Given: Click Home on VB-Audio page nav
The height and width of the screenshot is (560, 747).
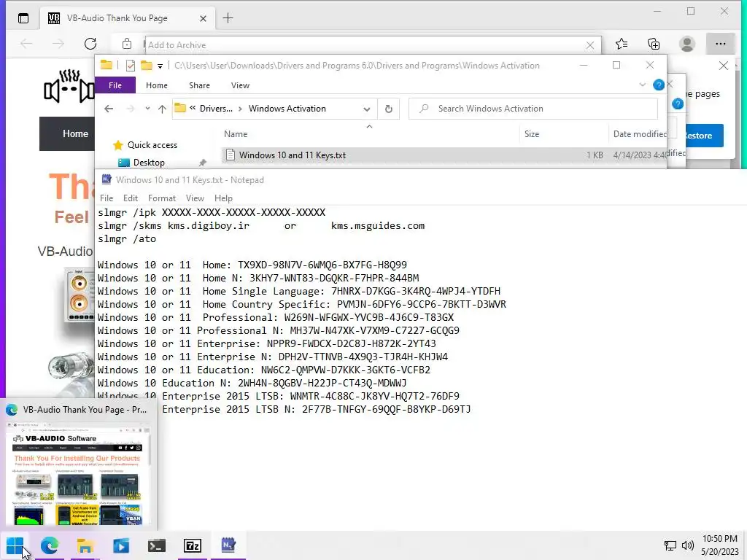Looking at the screenshot, I should pos(75,134).
